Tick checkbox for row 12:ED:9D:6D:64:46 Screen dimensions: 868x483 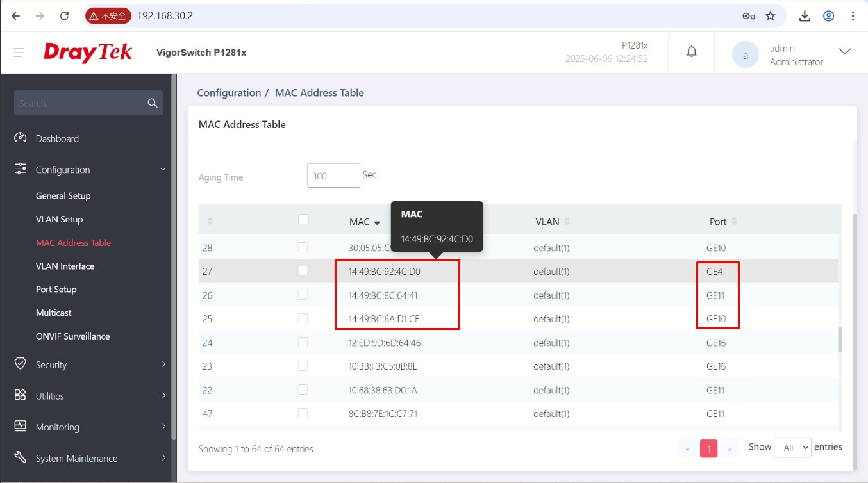tap(303, 342)
